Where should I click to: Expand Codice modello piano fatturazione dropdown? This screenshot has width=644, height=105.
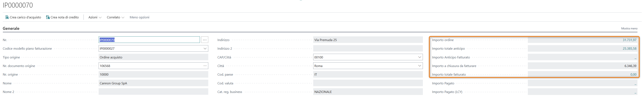[205, 48]
